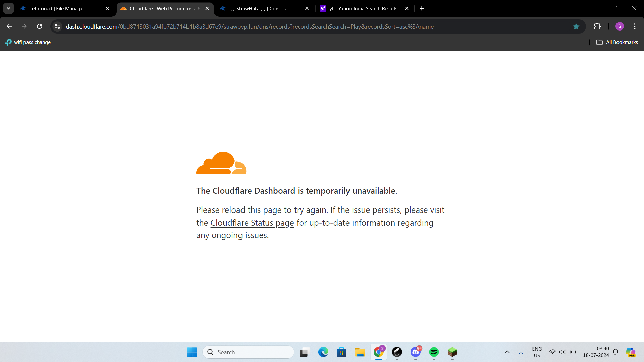Go back with the back arrow
The image size is (644, 362).
(9, 26)
